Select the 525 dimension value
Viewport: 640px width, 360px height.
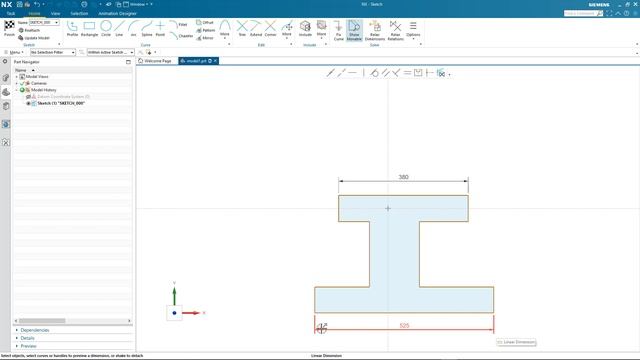click(x=404, y=325)
